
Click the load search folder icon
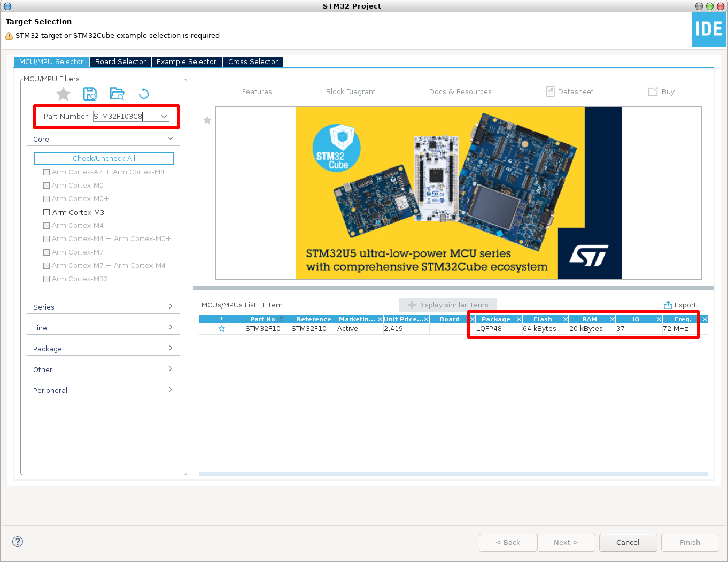[117, 94]
